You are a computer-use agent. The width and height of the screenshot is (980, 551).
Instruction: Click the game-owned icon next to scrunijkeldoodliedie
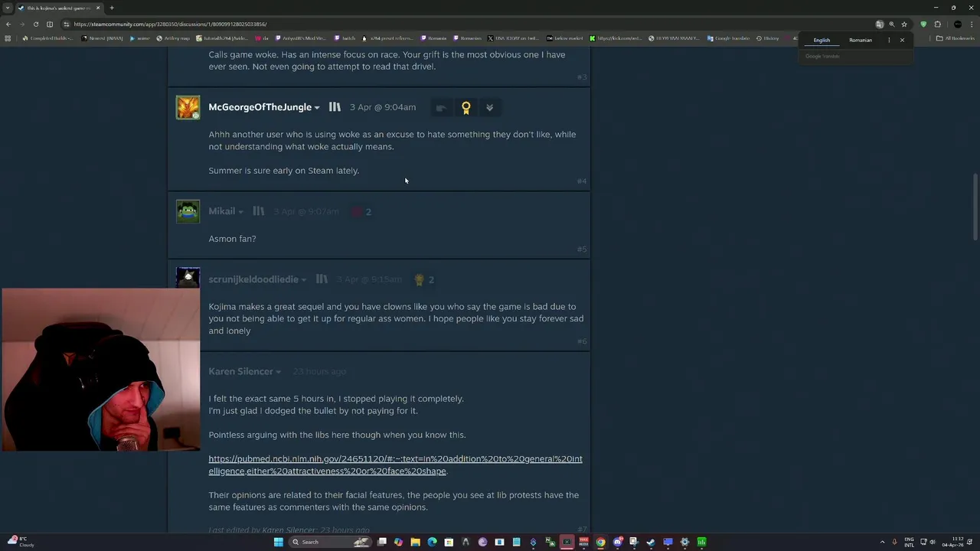point(322,279)
